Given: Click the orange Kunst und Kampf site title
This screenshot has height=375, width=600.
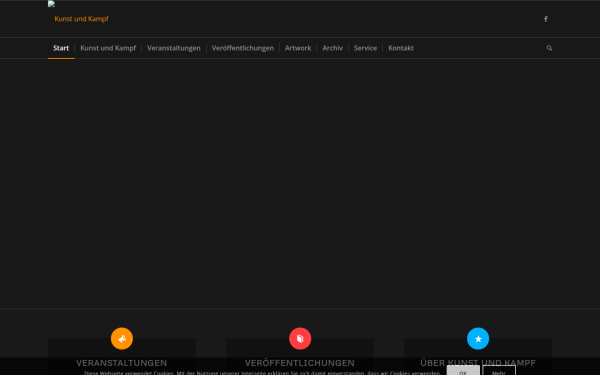Looking at the screenshot, I should (81, 19).
